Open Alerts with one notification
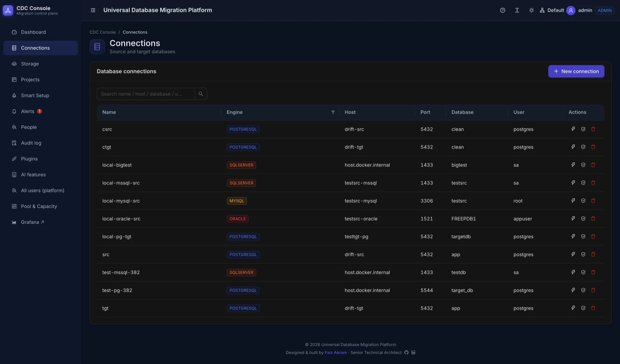 (x=41, y=111)
